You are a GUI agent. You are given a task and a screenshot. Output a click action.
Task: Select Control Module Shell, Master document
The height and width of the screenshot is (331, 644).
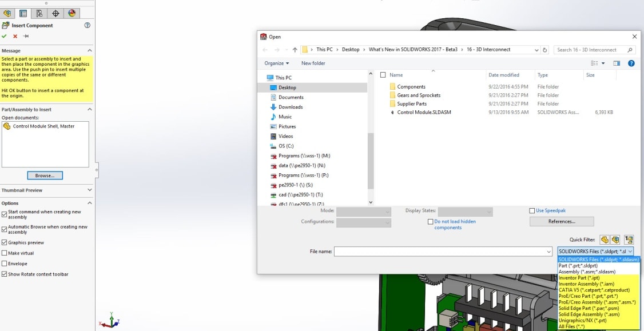click(x=43, y=126)
